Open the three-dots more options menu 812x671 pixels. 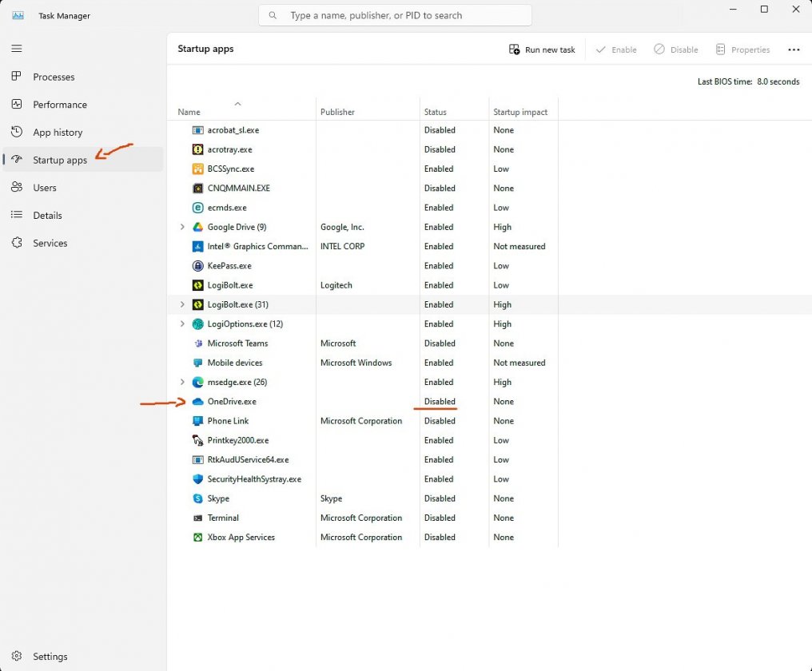coord(794,50)
